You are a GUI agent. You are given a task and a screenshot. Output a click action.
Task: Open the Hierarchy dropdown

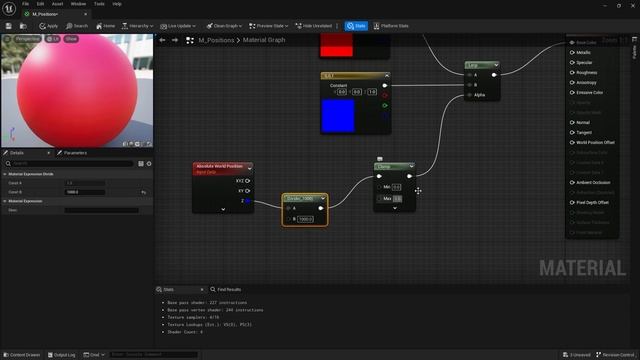coord(138,26)
